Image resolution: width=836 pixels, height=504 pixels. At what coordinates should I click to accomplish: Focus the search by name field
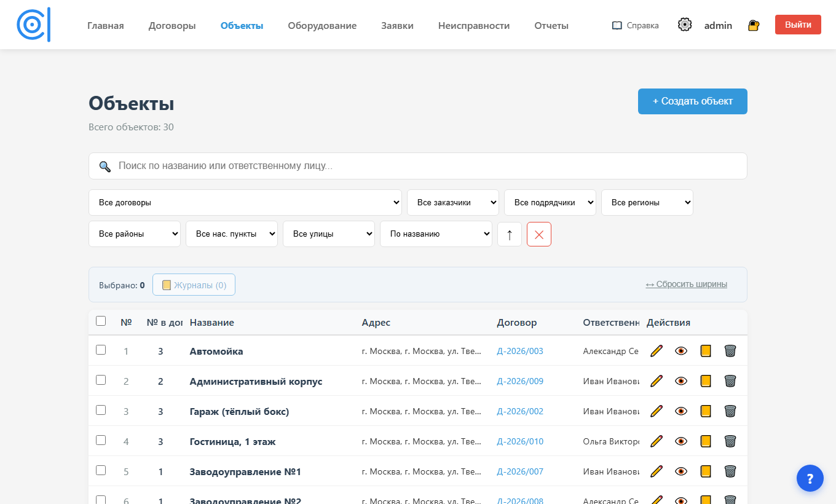(418, 166)
